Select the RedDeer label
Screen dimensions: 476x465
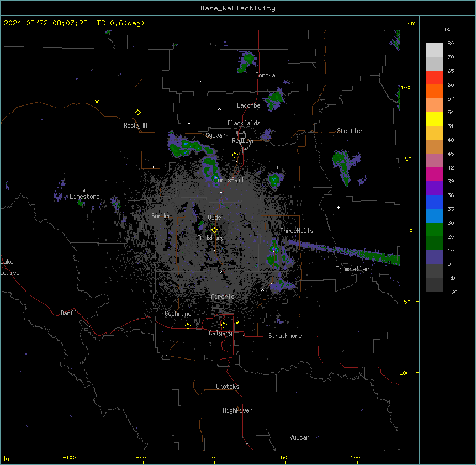click(x=243, y=141)
